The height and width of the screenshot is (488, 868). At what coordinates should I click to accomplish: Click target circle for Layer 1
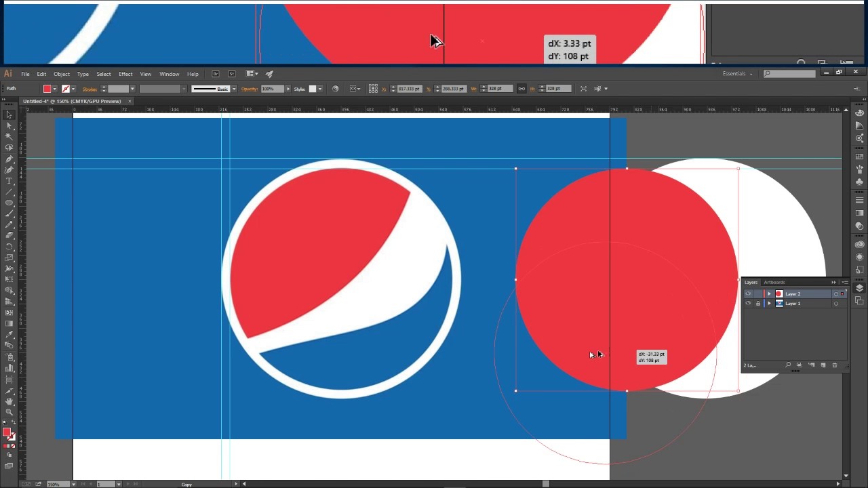pos(835,304)
